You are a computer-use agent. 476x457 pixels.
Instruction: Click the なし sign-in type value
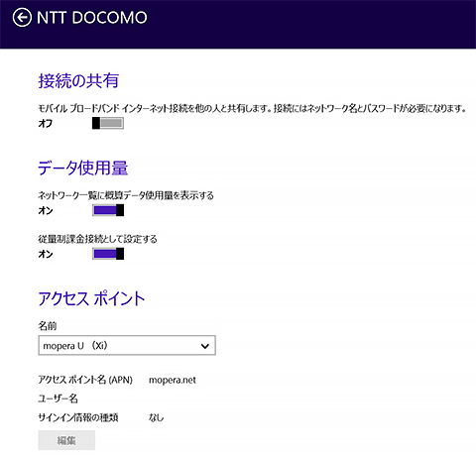(156, 417)
